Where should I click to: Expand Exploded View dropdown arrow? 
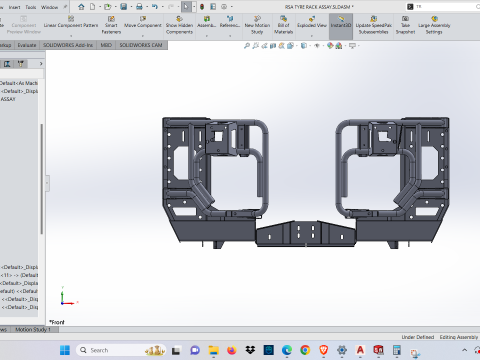coord(312,35)
